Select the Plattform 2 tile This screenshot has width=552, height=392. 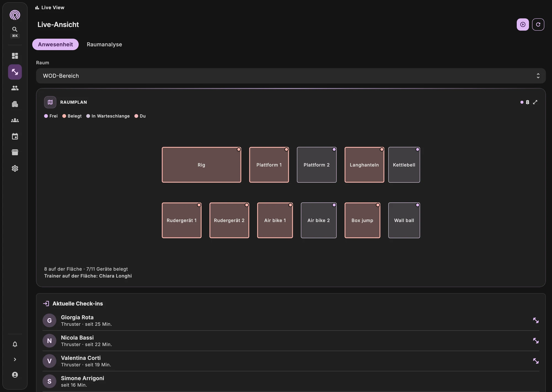(317, 165)
